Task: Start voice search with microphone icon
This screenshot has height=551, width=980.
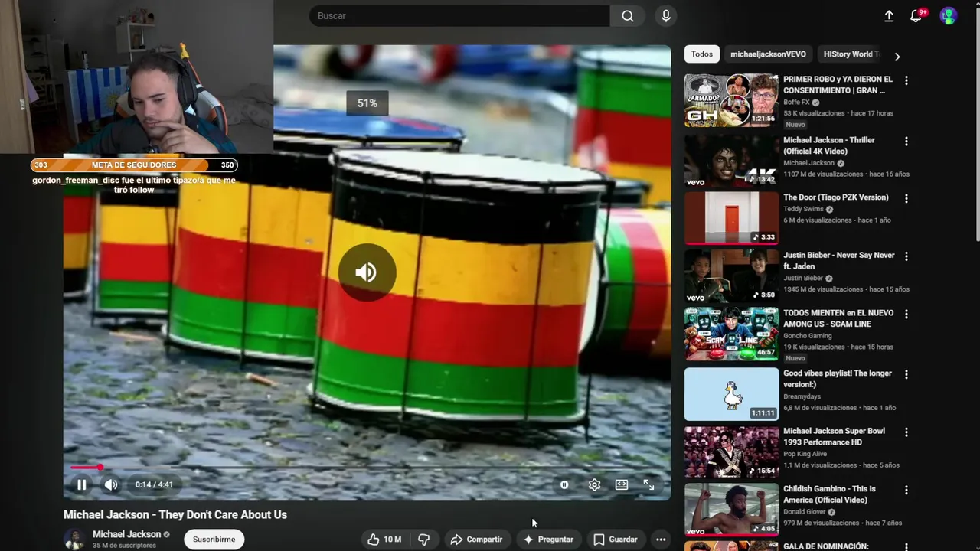Action: 665,16
